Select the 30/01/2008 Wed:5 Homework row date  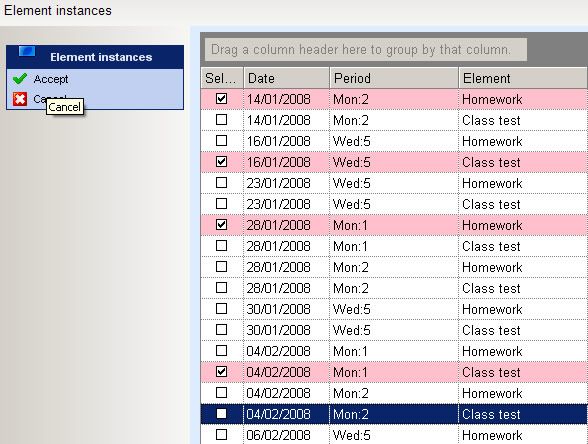pos(278,309)
